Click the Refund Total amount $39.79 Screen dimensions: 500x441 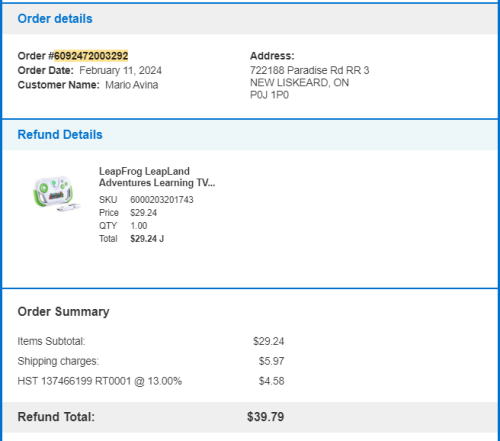(x=266, y=417)
